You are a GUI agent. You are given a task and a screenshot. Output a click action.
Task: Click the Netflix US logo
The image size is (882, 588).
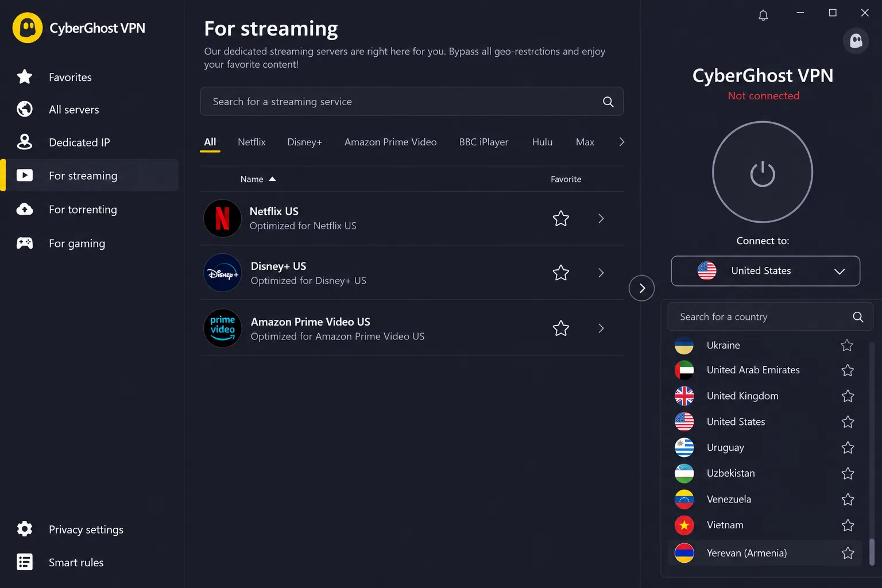pos(223,218)
